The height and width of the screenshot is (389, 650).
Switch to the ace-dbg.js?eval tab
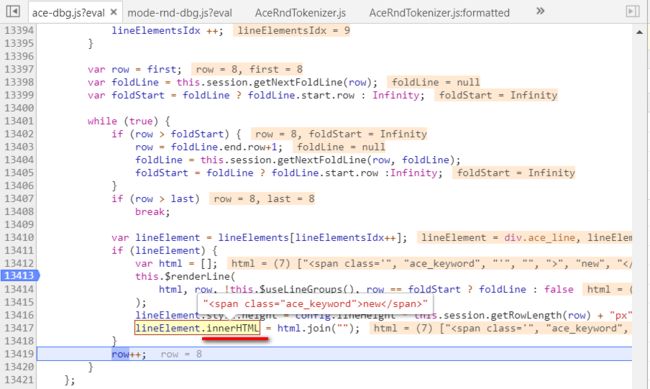tap(68, 13)
